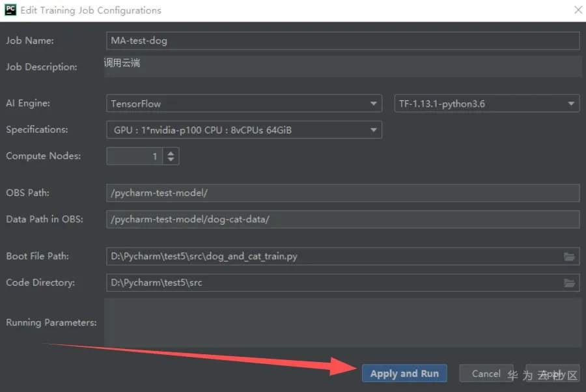Click the Cancel button
The image size is (586, 392).
point(486,373)
